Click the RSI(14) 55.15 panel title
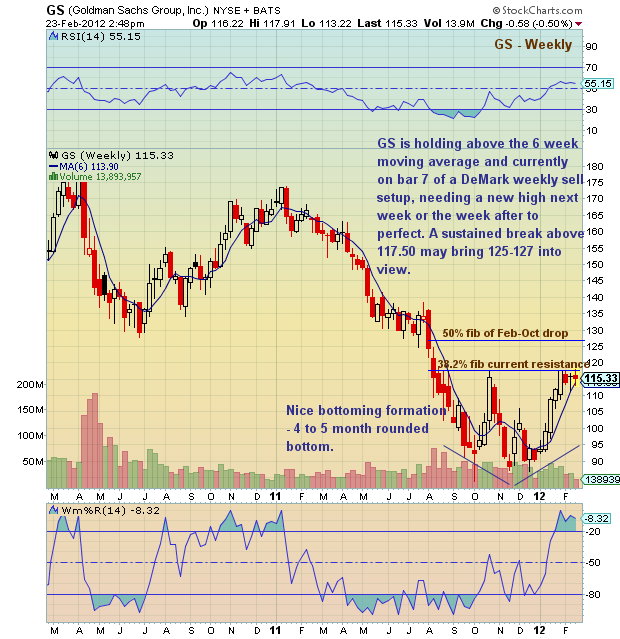Image resolution: width=620 pixels, height=639 pixels. click(x=101, y=36)
